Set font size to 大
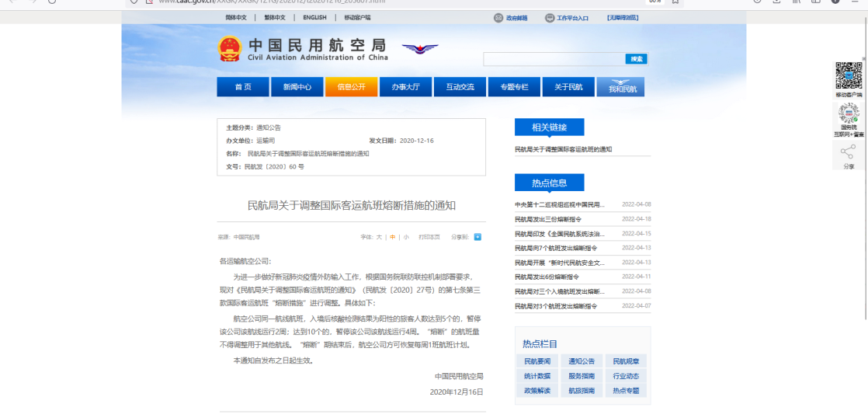 tap(380, 237)
